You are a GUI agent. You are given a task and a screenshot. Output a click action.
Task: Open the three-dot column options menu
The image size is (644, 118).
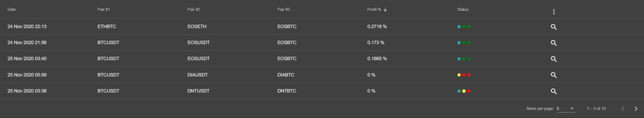(x=554, y=12)
